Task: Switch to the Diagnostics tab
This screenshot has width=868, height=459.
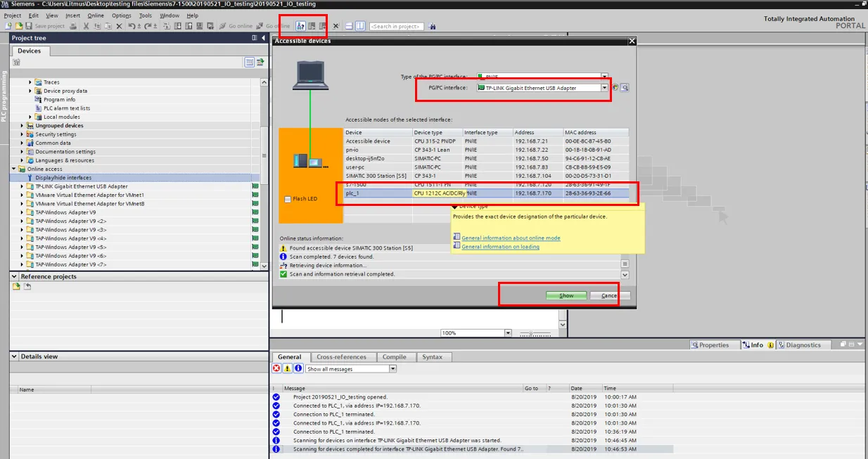Action: click(803, 345)
